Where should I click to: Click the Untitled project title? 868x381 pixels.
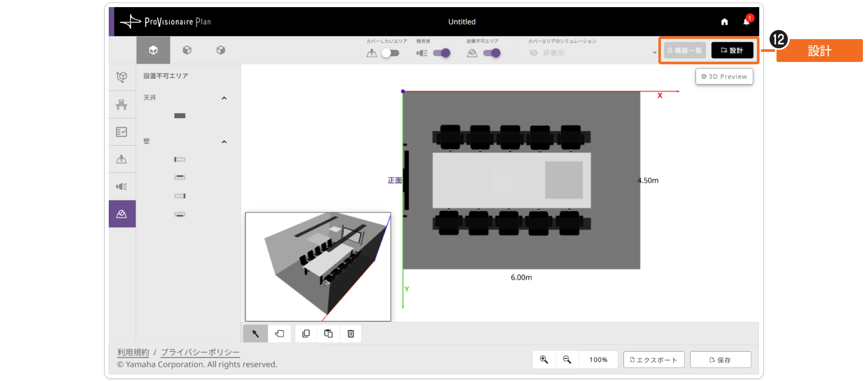click(x=462, y=22)
